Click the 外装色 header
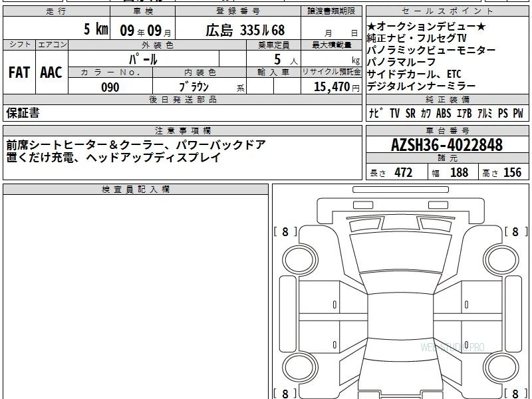 [x=158, y=45]
